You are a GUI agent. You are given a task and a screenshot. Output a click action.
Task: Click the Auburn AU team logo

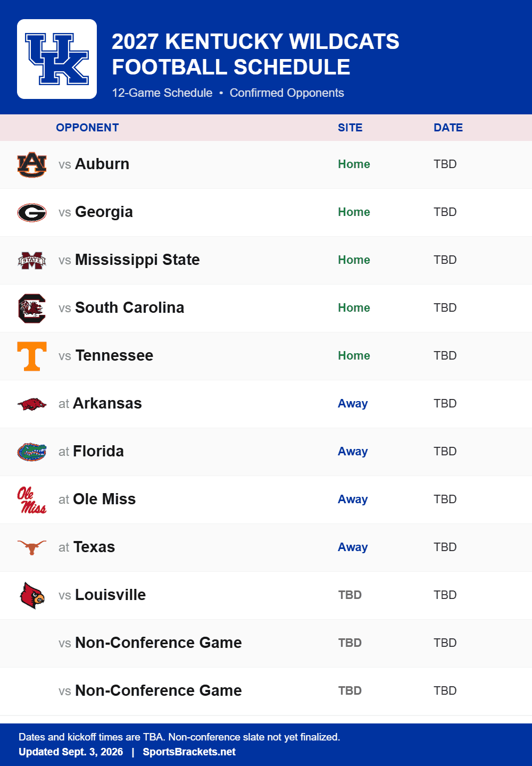tap(32, 164)
